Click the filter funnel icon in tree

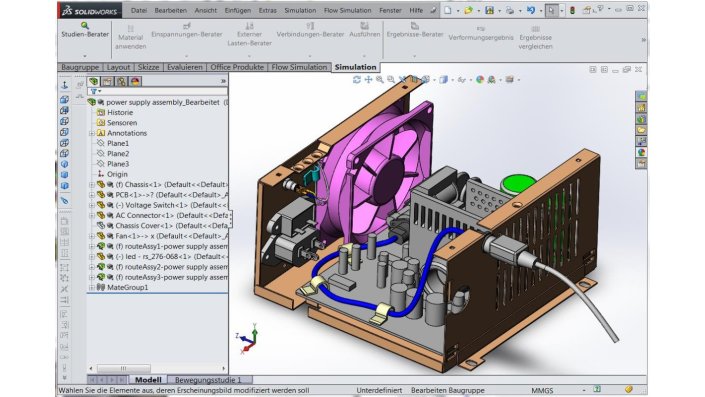click(x=94, y=91)
